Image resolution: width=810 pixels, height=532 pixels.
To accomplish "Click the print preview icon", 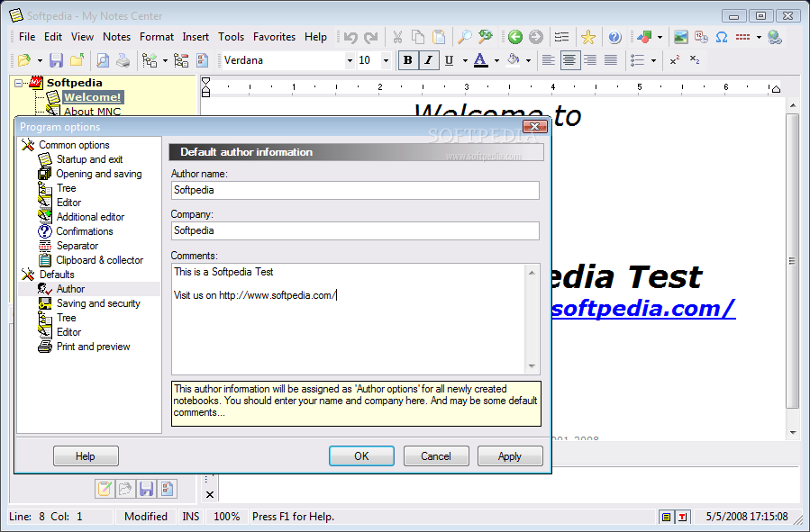I will (x=103, y=60).
